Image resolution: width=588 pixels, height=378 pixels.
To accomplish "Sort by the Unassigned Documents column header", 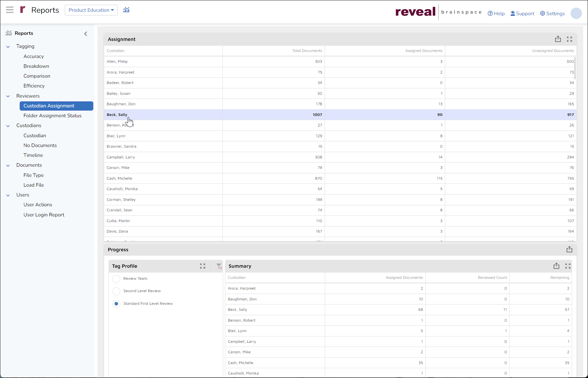I will point(553,51).
